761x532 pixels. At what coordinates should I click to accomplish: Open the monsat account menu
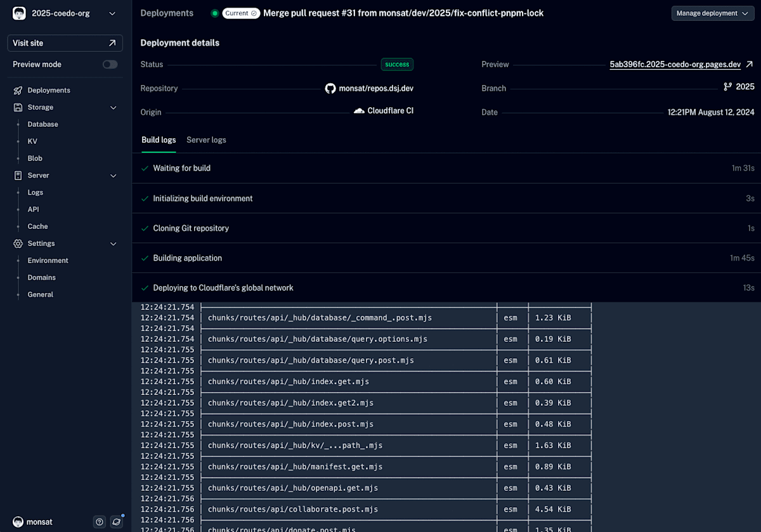(33, 522)
